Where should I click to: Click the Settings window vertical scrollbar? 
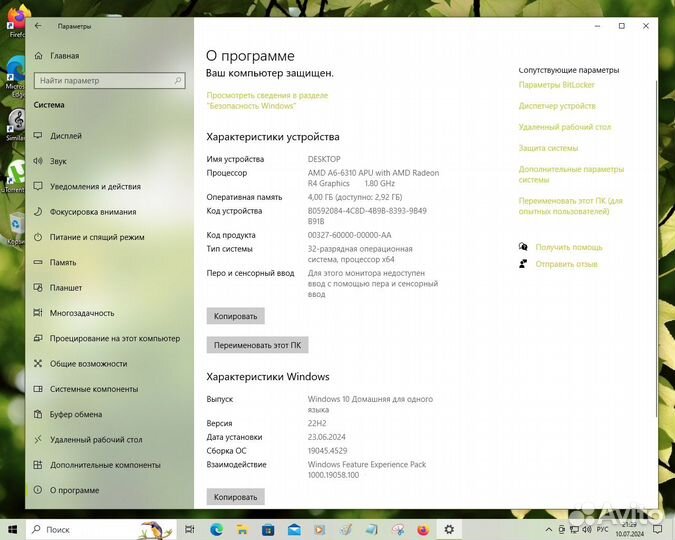[x=656, y=248]
